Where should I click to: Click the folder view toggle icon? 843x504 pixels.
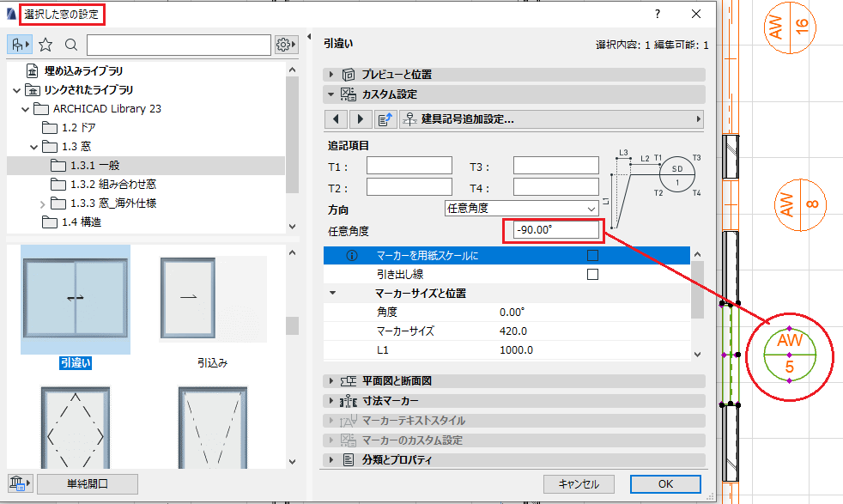[20, 45]
